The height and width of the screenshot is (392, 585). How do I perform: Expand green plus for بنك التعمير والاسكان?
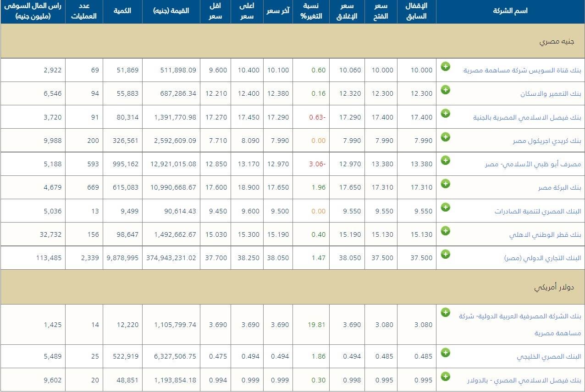(445, 90)
